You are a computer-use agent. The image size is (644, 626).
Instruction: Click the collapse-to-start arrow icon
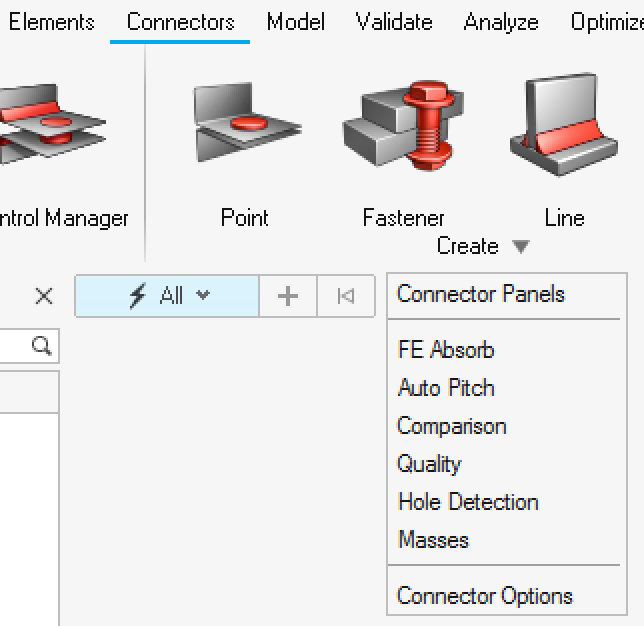tap(346, 296)
